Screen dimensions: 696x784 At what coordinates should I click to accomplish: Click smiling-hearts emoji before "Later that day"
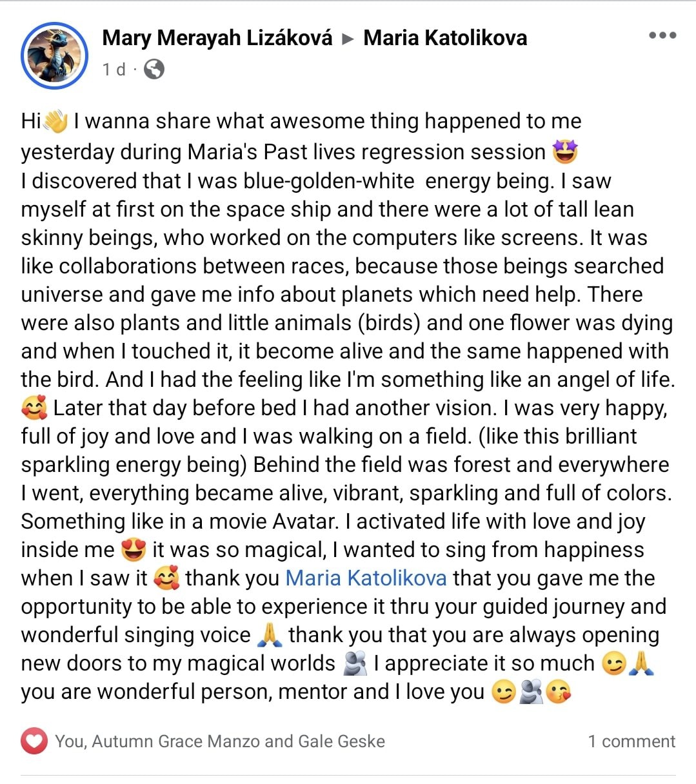coord(34,408)
